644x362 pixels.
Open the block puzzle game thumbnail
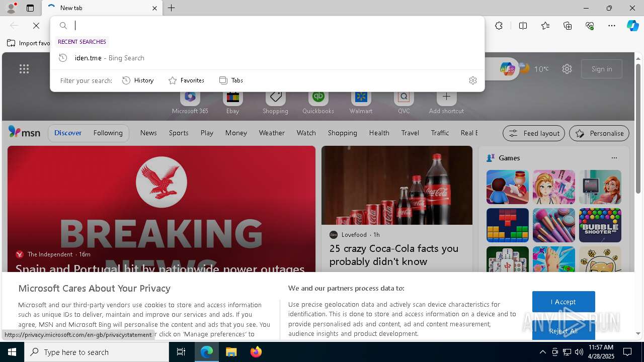click(507, 225)
